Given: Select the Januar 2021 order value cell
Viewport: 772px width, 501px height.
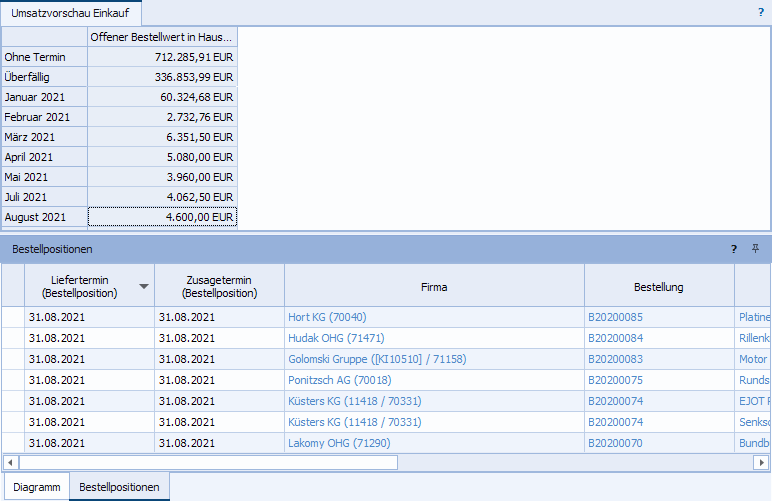Looking at the screenshot, I should [x=162, y=97].
